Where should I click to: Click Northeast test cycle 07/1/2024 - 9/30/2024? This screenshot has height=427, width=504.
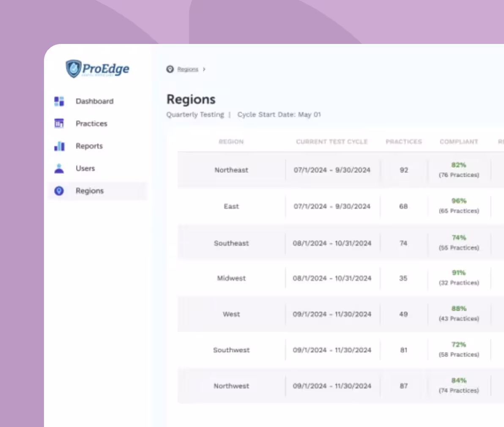click(332, 170)
